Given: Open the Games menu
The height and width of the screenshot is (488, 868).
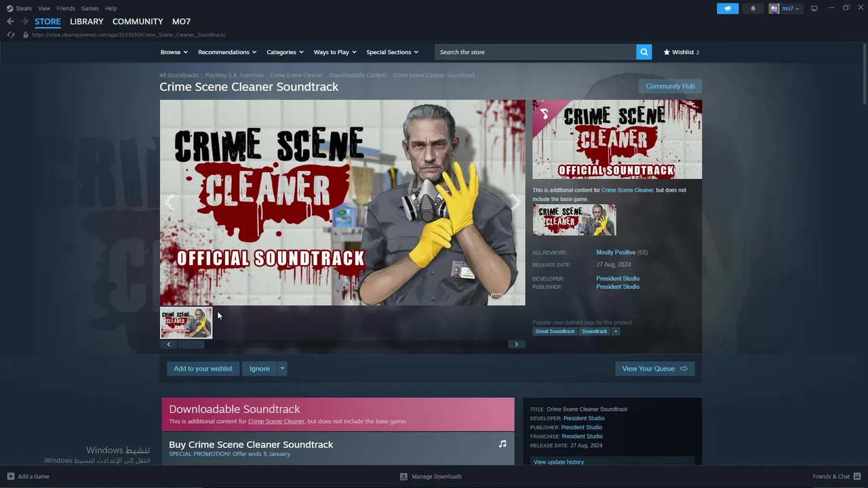Looking at the screenshot, I should pos(90,8).
